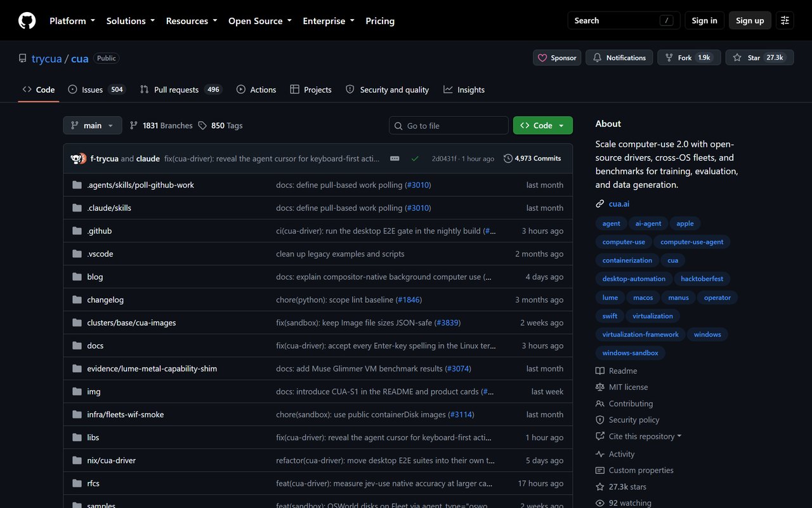812x508 pixels.
Task: View the 4,973 Commits history
Action: pyautogui.click(x=532, y=158)
